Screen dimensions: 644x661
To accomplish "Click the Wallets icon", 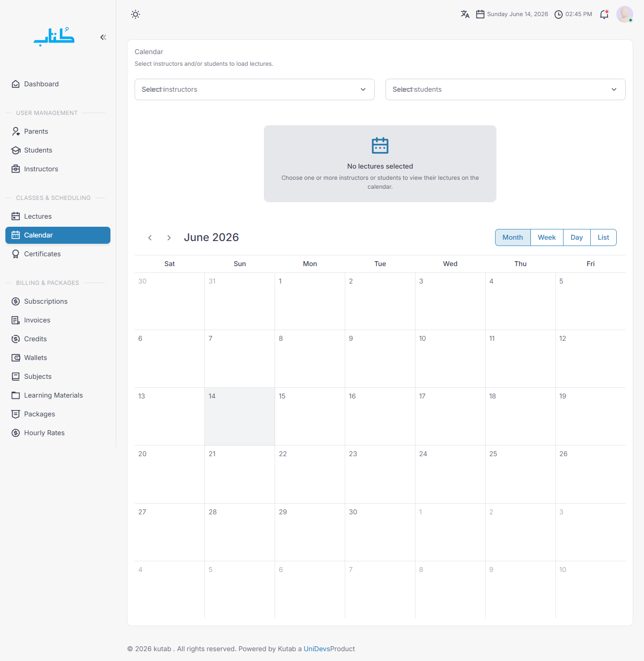I will pyautogui.click(x=16, y=358).
